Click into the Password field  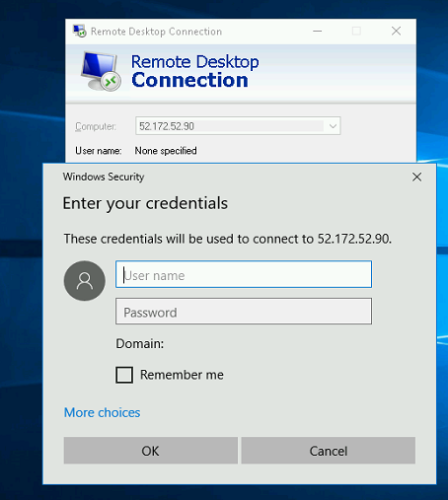click(x=244, y=312)
